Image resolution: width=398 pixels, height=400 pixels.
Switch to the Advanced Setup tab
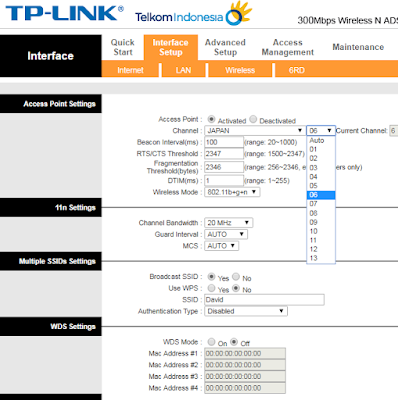[x=225, y=47]
